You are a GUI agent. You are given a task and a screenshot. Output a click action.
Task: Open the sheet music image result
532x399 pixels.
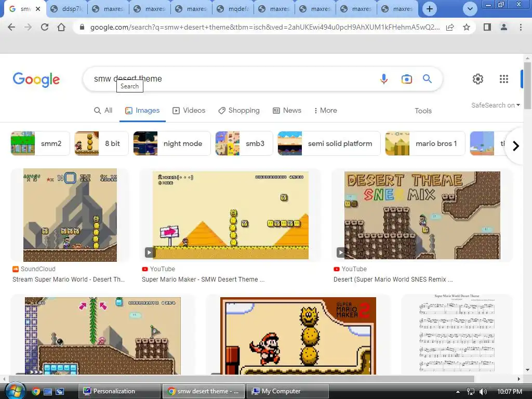click(x=457, y=334)
